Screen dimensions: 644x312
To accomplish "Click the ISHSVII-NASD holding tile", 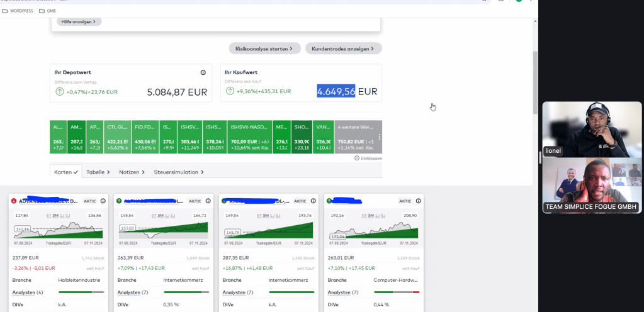I will tap(250, 136).
